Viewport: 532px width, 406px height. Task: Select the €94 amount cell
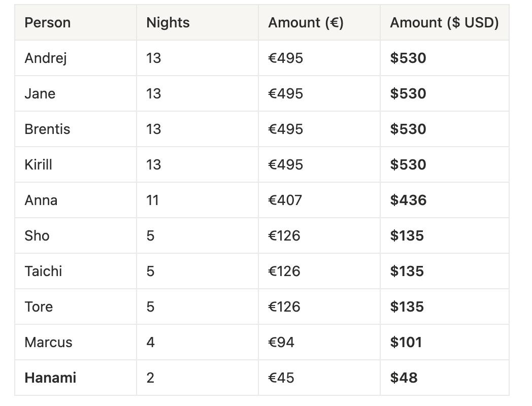pyautogui.click(x=281, y=342)
